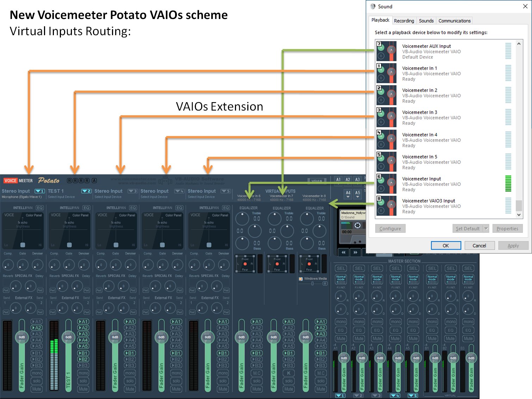Click the Sound dialog speaker title icon
This screenshot has height=399, width=532.
(373, 6)
